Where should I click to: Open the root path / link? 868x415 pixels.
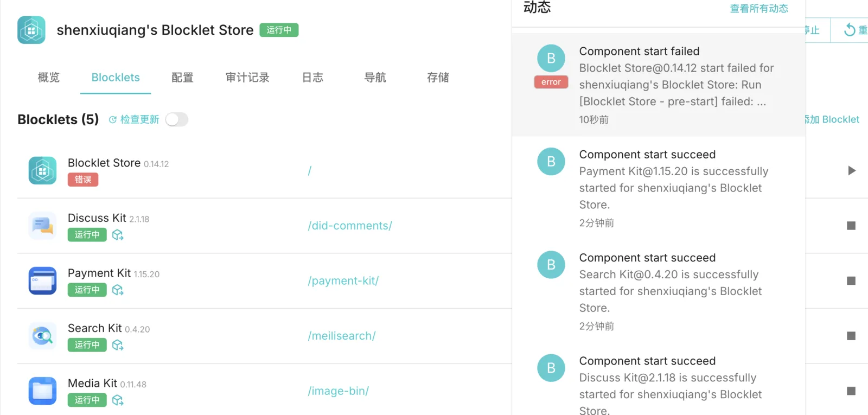pyautogui.click(x=310, y=171)
